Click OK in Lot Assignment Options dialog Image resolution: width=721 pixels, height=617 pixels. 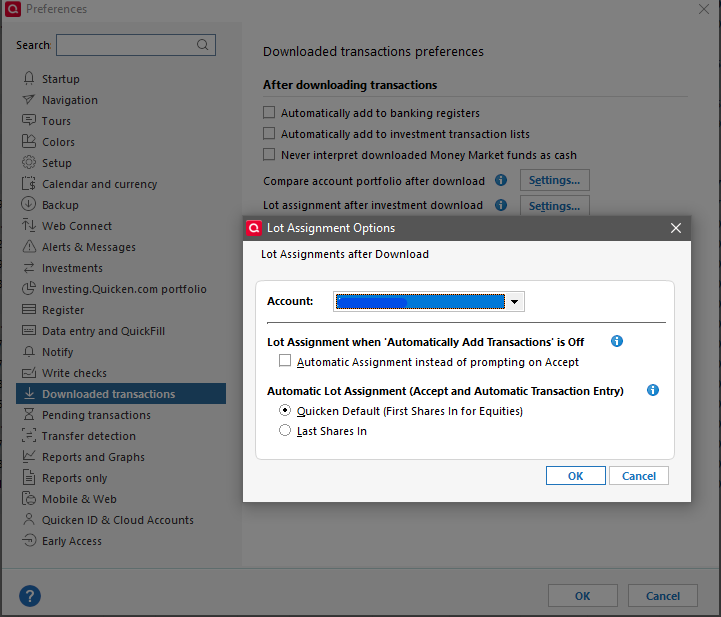point(576,476)
